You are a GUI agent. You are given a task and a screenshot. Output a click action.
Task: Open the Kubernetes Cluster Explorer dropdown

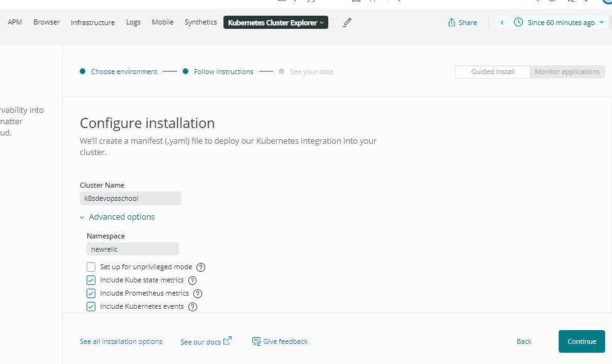coord(276,23)
